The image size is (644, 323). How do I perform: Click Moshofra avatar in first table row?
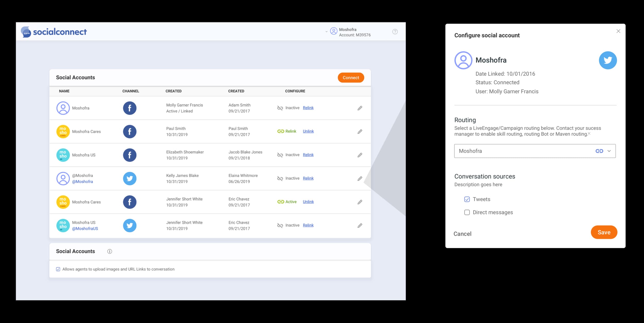[x=63, y=108]
